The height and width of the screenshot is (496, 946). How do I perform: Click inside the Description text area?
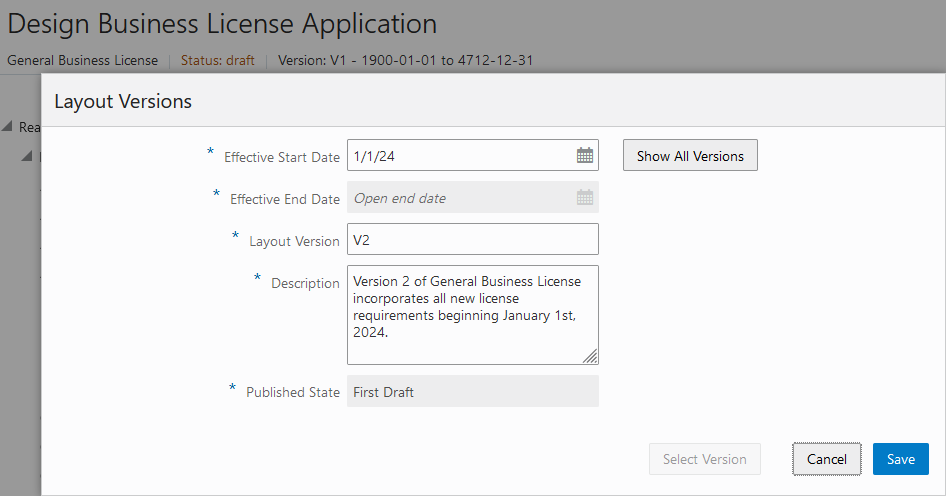(472, 314)
